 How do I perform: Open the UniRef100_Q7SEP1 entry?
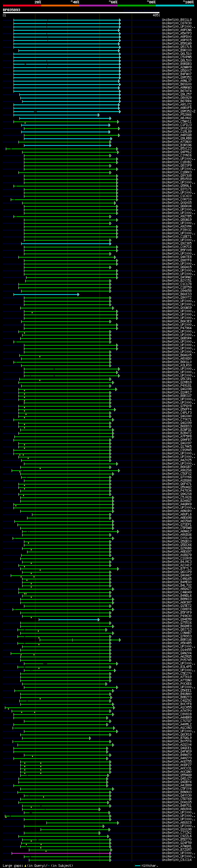pos(177,525)
